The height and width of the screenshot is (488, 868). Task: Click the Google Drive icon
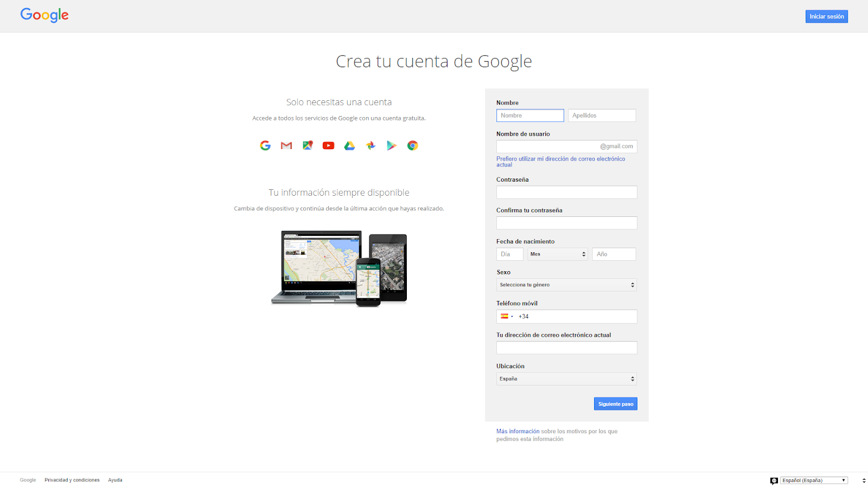(x=349, y=145)
